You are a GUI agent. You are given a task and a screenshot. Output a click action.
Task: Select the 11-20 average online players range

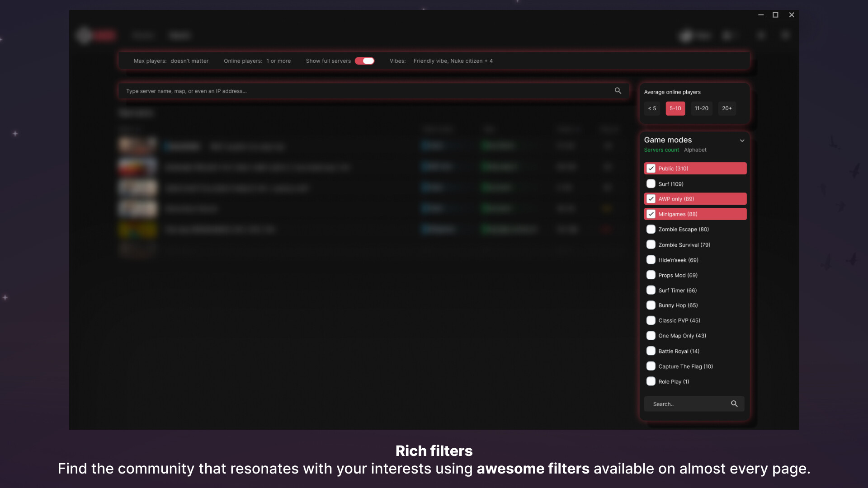701,108
